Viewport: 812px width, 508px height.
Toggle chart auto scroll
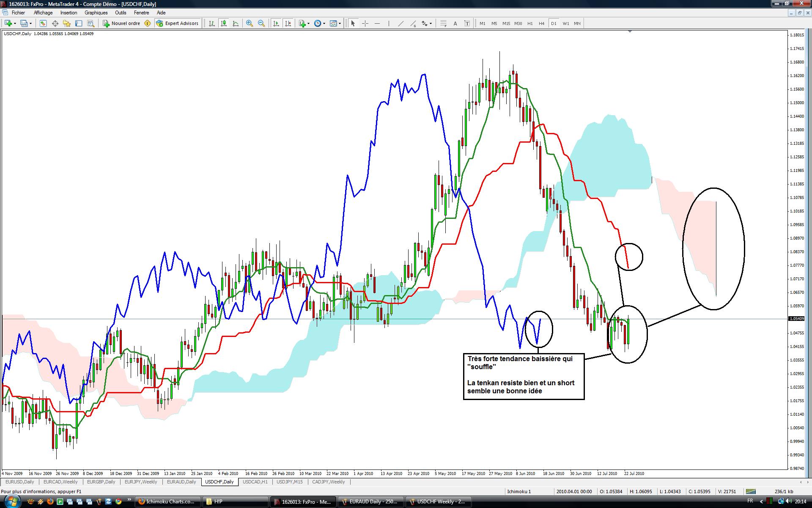pyautogui.click(x=276, y=24)
